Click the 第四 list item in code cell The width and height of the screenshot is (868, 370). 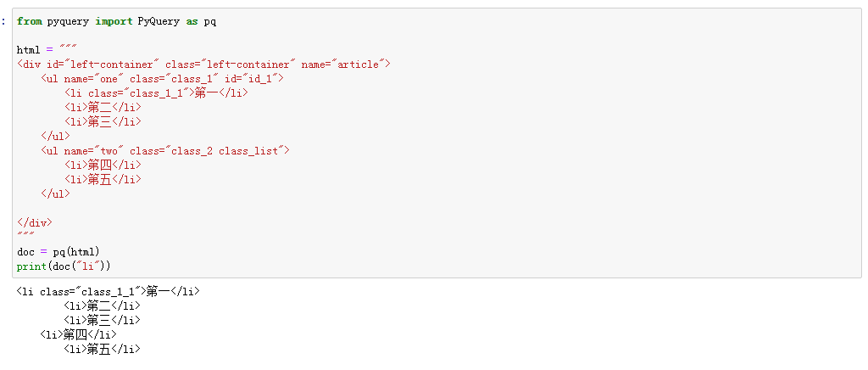(x=103, y=165)
